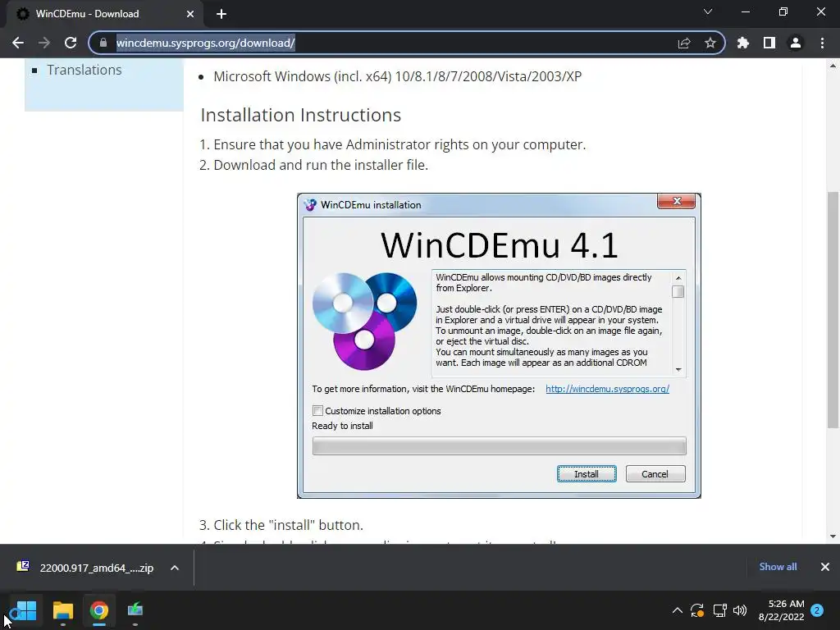Click the Install button in screenshot
Viewport: 840px width, 630px height.
click(x=587, y=474)
